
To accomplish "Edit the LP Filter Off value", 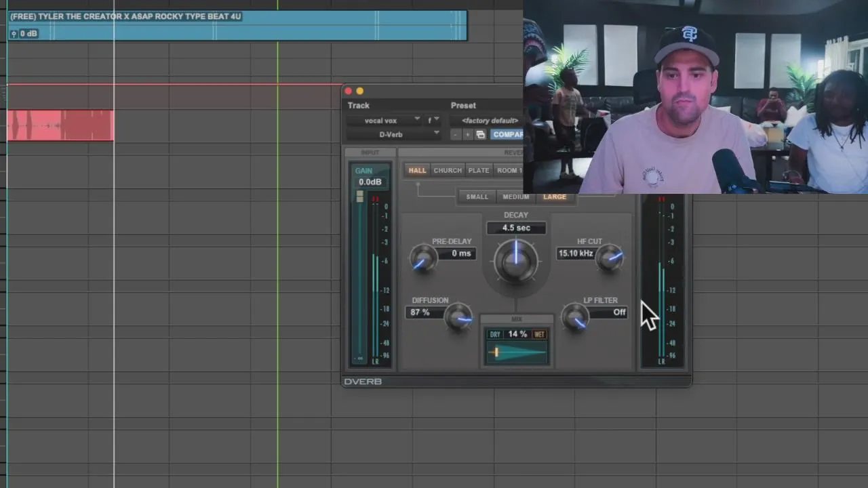I will pos(608,312).
